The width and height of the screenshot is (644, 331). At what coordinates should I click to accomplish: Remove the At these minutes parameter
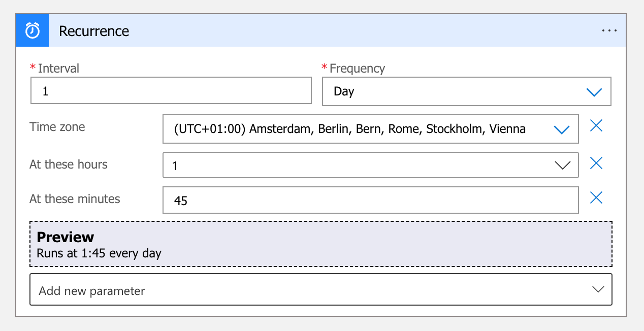coord(596,197)
